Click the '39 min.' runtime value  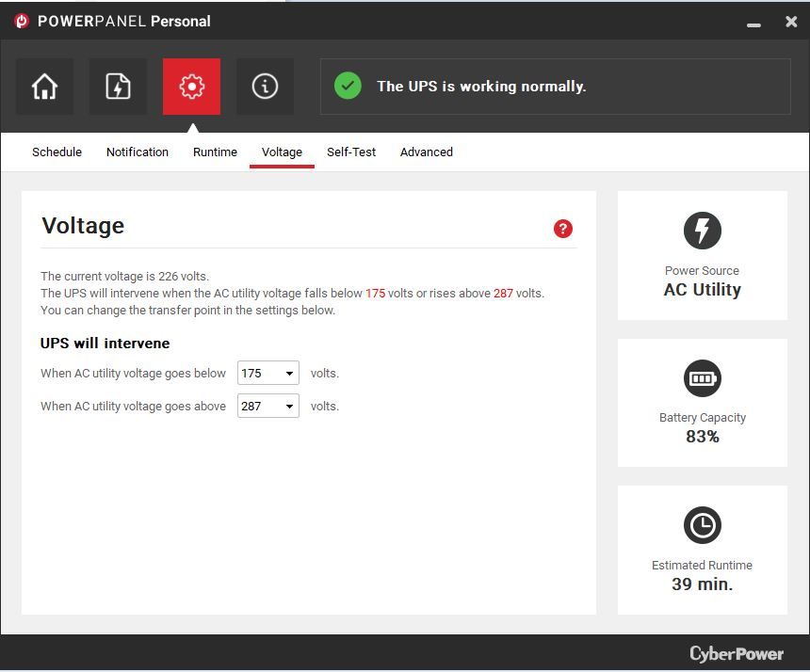703,584
